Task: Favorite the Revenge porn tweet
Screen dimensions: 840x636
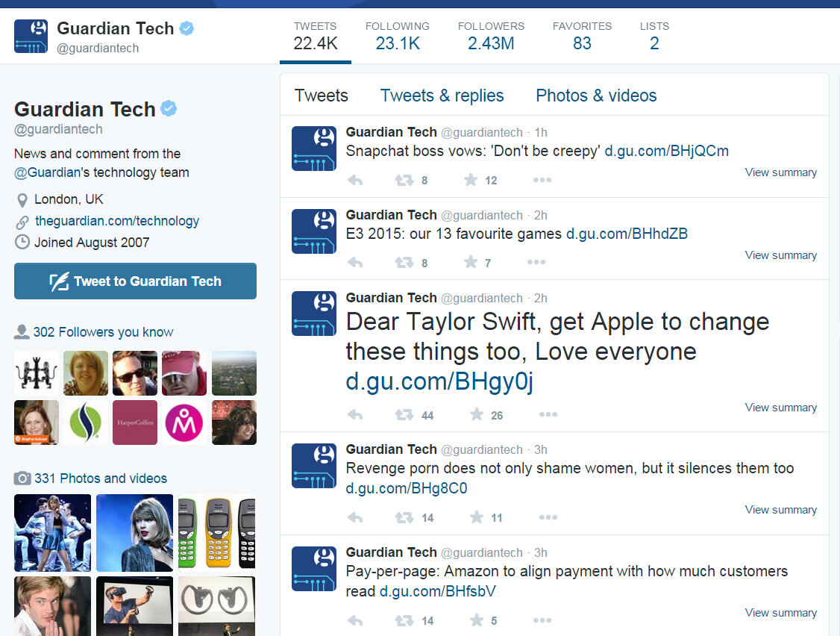Action: pos(476,517)
